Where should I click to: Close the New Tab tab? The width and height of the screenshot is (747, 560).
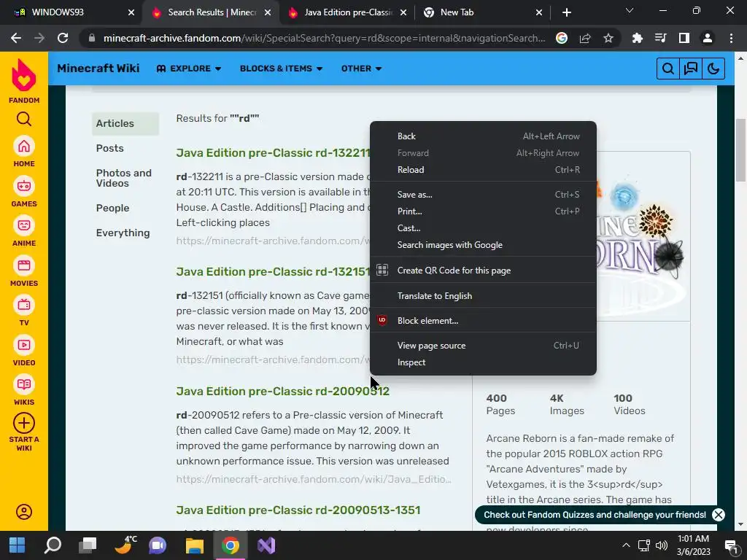pyautogui.click(x=539, y=12)
